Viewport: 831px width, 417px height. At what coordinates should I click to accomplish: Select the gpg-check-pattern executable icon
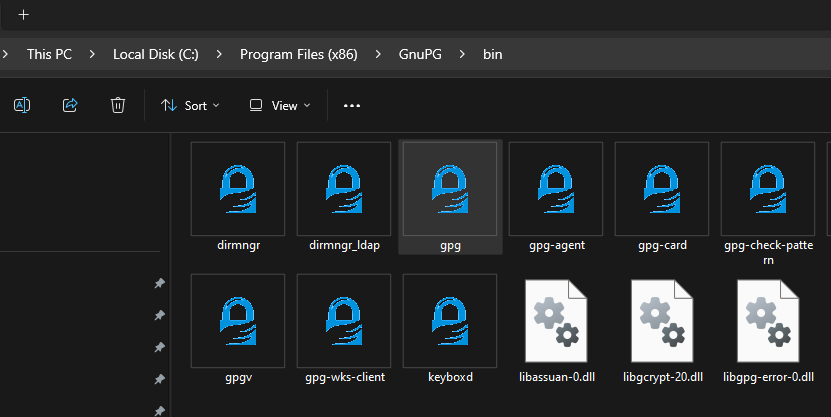[x=768, y=189]
